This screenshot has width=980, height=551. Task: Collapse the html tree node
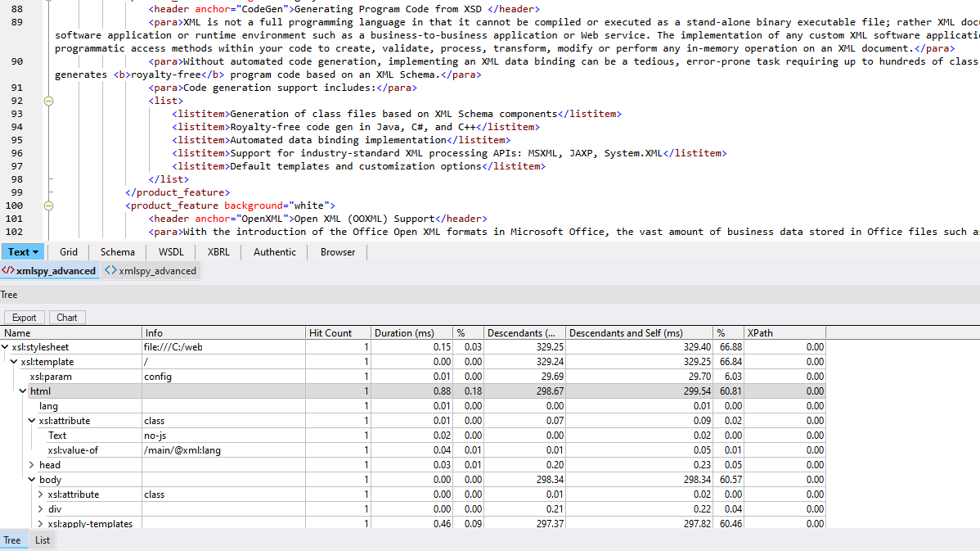(x=23, y=391)
